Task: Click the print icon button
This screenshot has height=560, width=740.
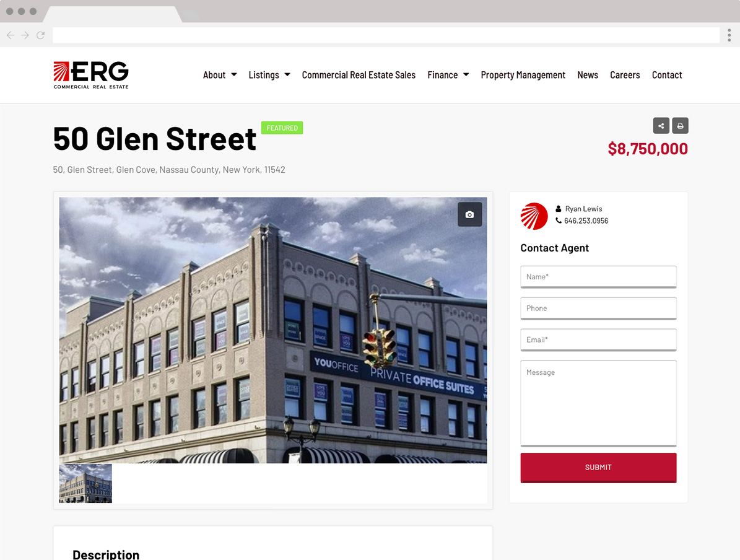Action: tap(680, 126)
